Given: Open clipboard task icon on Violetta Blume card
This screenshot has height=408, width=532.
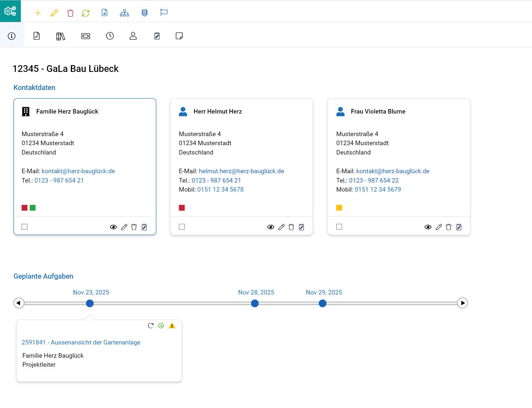Looking at the screenshot, I should (459, 227).
